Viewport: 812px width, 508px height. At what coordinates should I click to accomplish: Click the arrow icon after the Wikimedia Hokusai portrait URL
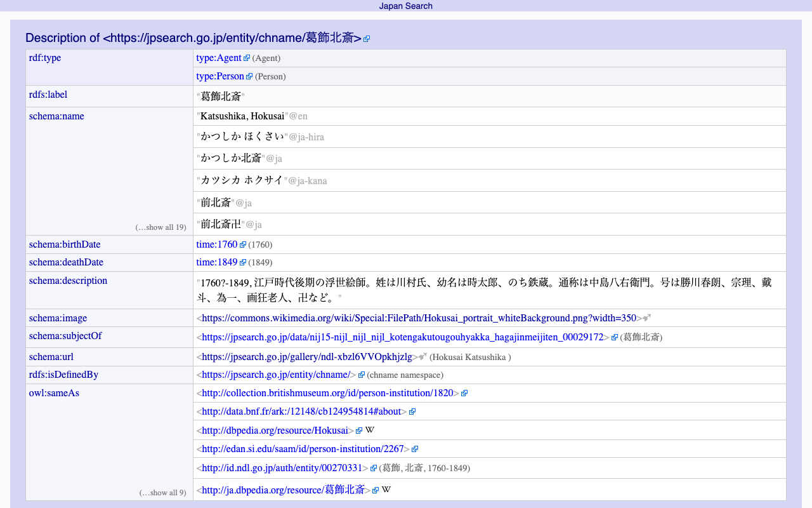coord(646,316)
